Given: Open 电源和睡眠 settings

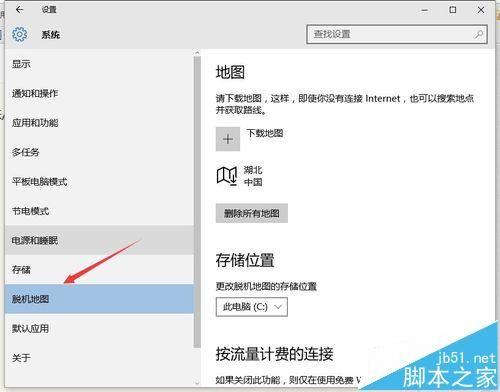Looking at the screenshot, I should (99, 240).
